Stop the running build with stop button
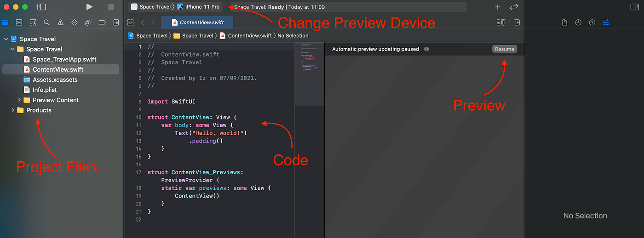Screen dimensions: 644x238 (111, 7)
